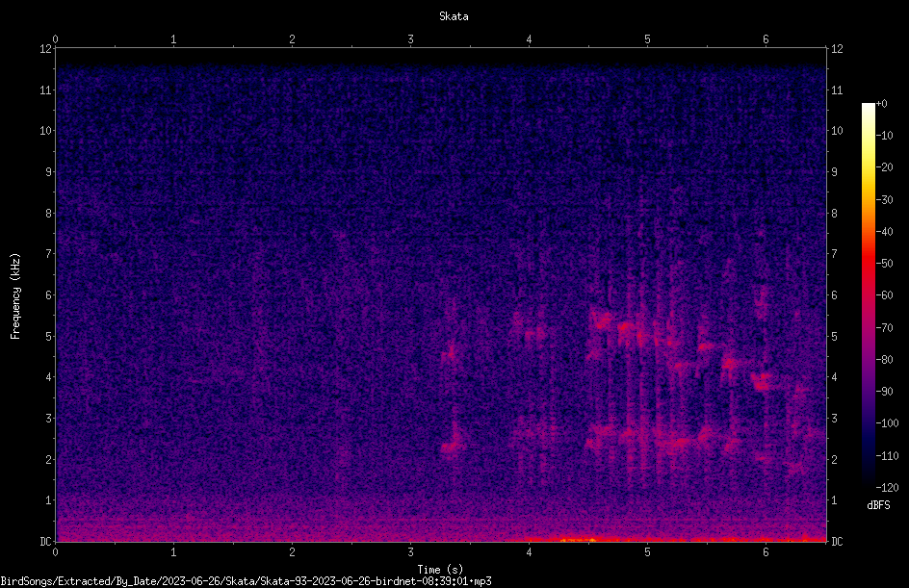Click the '-40' value on the color scale

[x=885, y=232]
